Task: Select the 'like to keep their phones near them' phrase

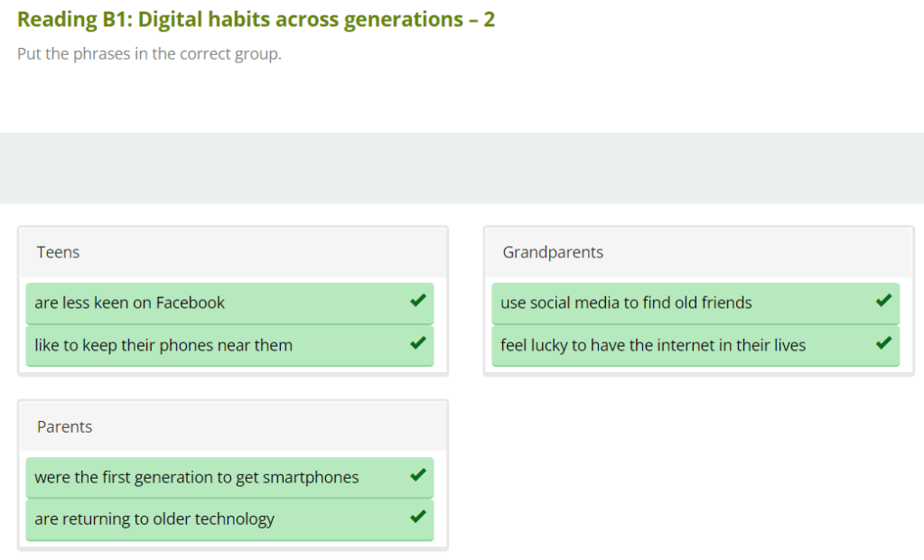Action: [x=163, y=345]
